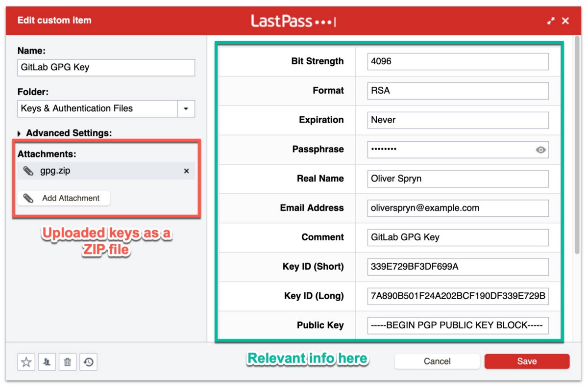The width and height of the screenshot is (588, 386).
Task: Select the Key ID (Long) field
Action: pyautogui.click(x=458, y=296)
